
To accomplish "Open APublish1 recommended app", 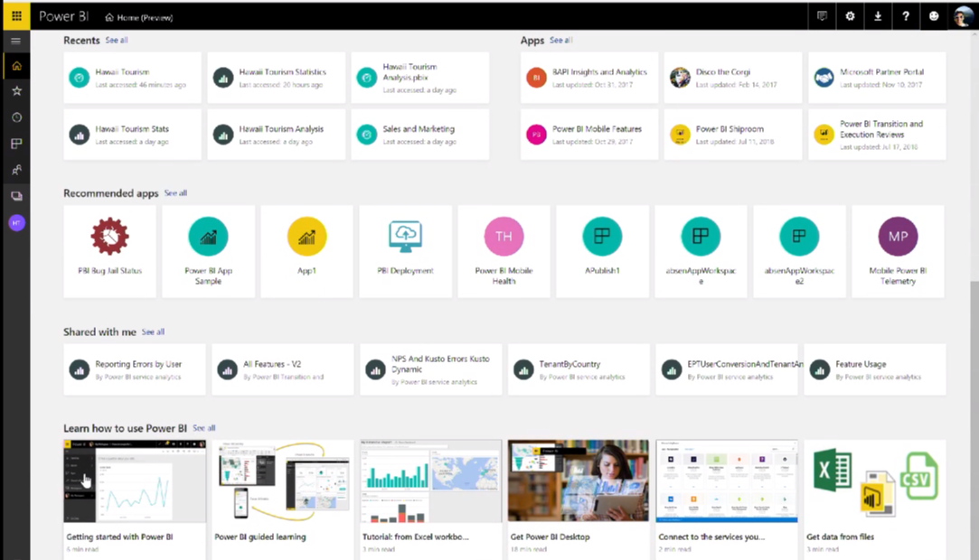I will 602,251.
